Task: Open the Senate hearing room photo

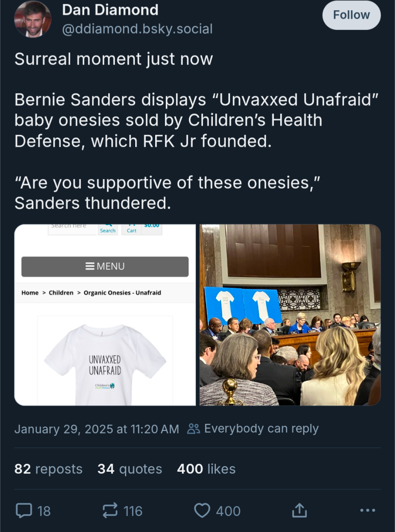Action: pos(290,315)
